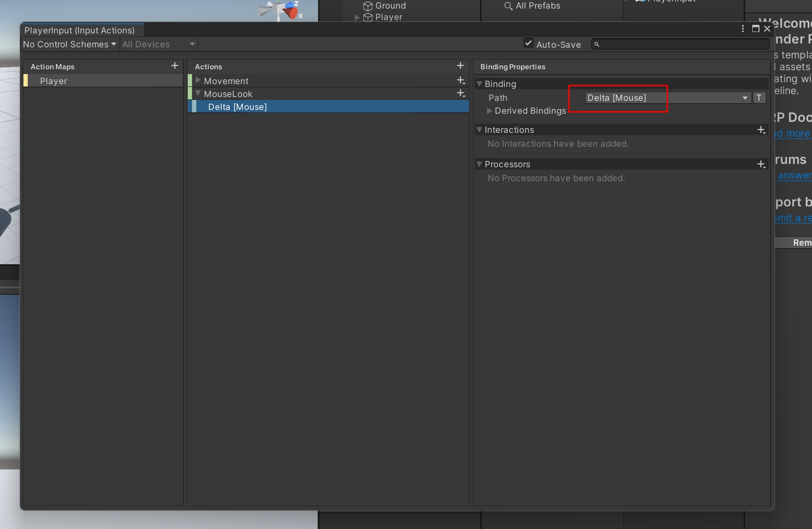Add a processor with the plus icon

761,164
